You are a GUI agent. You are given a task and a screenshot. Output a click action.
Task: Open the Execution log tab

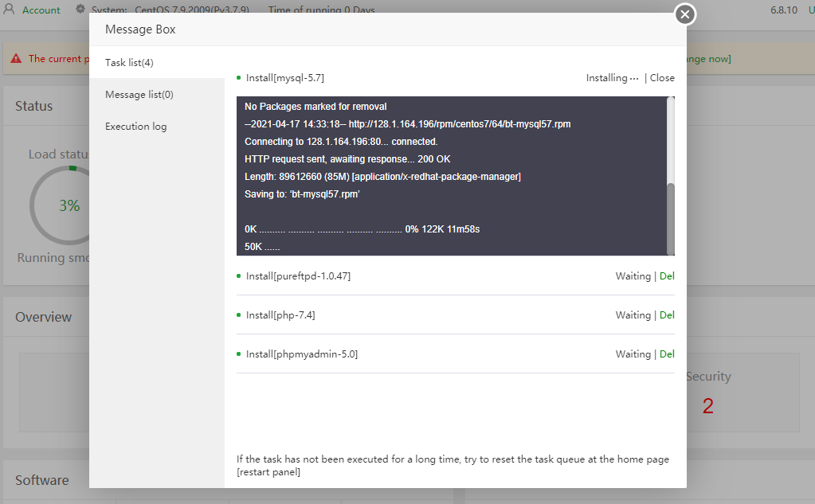pos(135,127)
